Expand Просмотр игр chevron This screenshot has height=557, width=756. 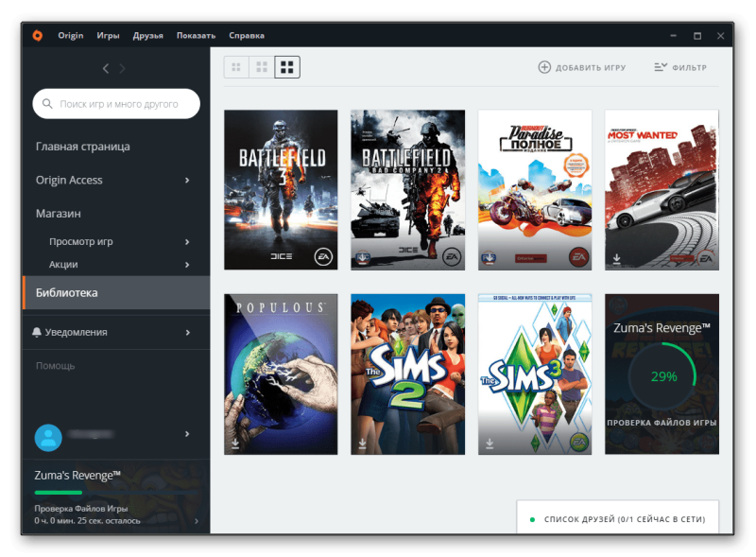[x=187, y=242]
